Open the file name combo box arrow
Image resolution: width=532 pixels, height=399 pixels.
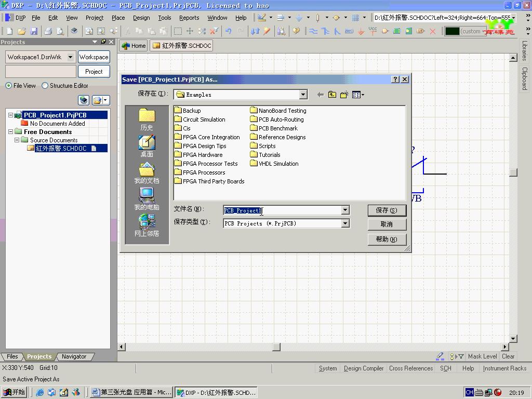(345, 210)
